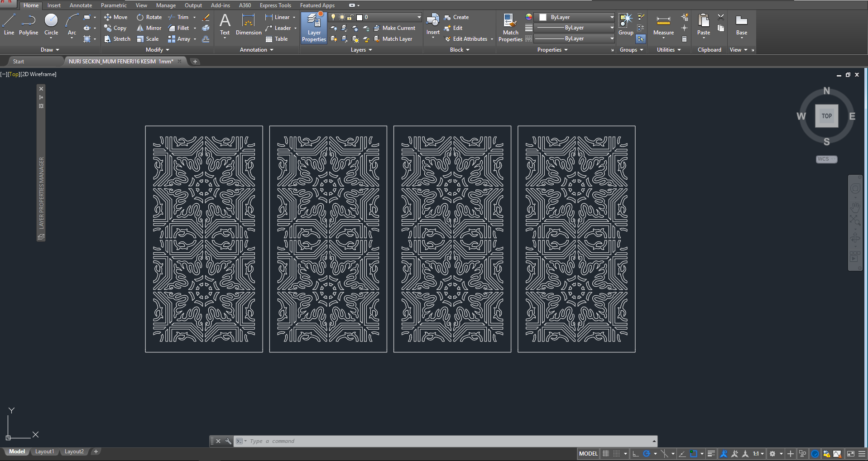Switch to the Insert ribbon tab
The width and height of the screenshot is (868, 461).
click(x=54, y=5)
